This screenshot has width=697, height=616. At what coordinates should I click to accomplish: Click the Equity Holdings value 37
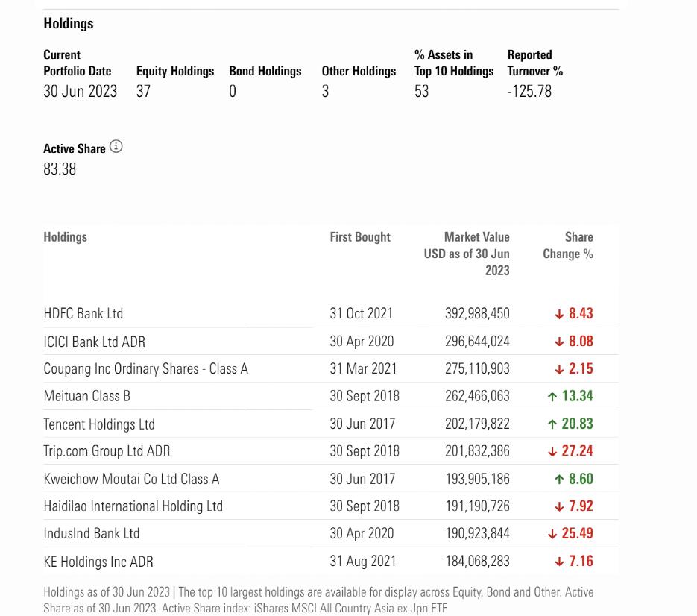tap(143, 92)
